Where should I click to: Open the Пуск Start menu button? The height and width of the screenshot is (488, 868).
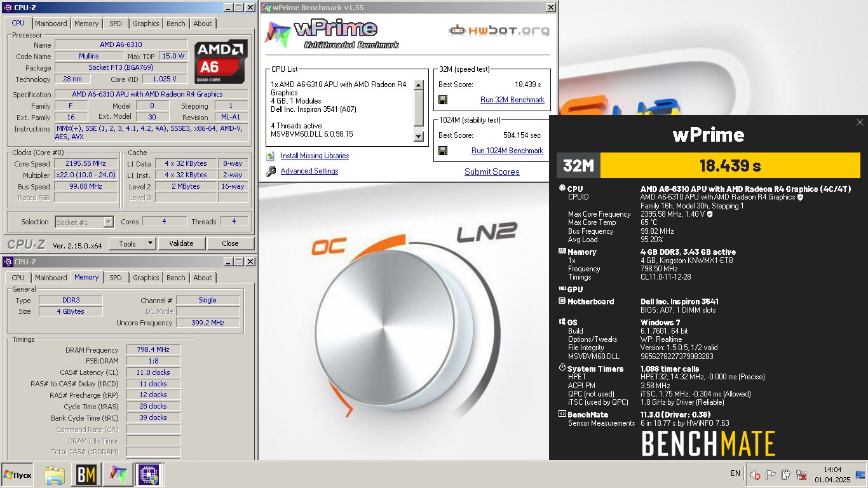[18, 475]
